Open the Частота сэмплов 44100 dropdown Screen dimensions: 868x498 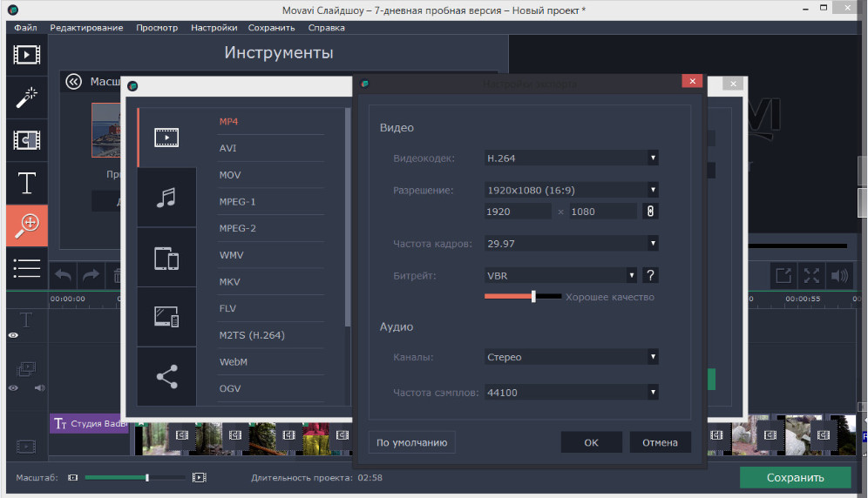tap(572, 393)
